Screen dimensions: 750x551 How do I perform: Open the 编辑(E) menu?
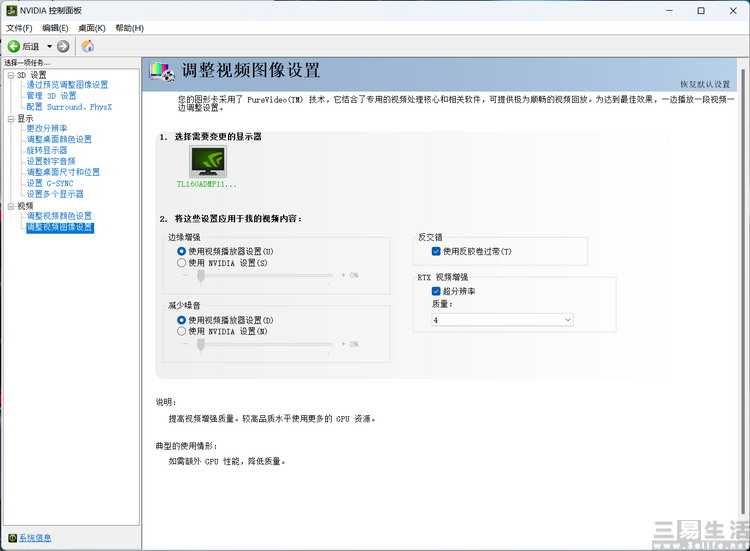(55, 28)
